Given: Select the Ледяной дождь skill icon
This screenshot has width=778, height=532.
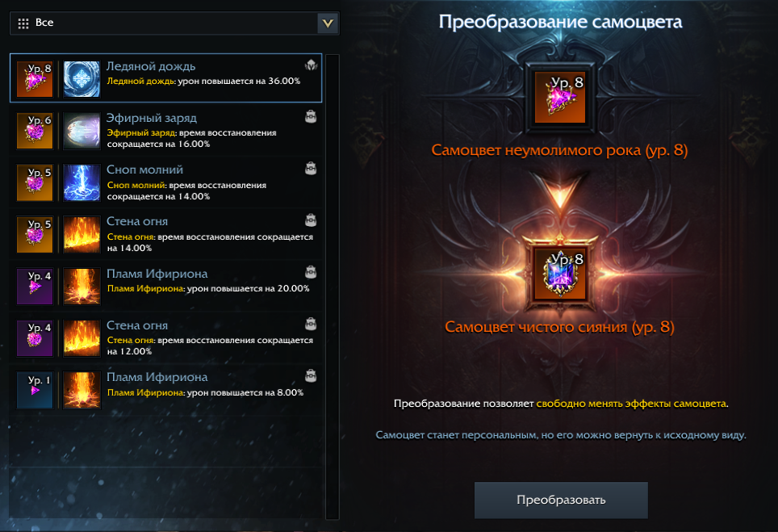Looking at the screenshot, I should (x=82, y=79).
